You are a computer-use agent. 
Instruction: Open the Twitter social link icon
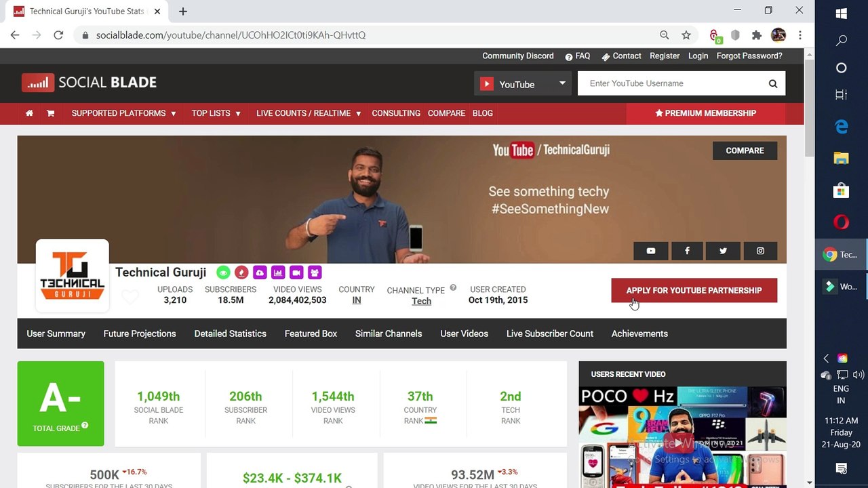pos(723,251)
